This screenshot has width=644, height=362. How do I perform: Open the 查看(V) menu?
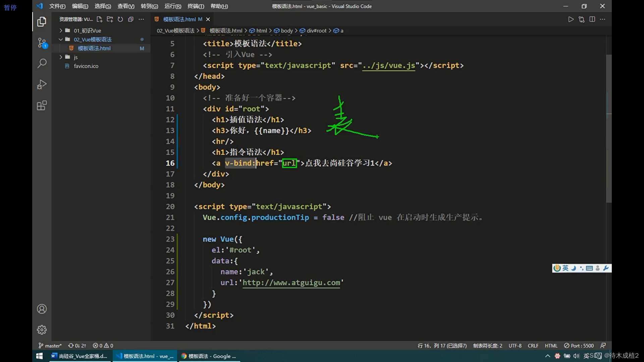pyautogui.click(x=126, y=6)
